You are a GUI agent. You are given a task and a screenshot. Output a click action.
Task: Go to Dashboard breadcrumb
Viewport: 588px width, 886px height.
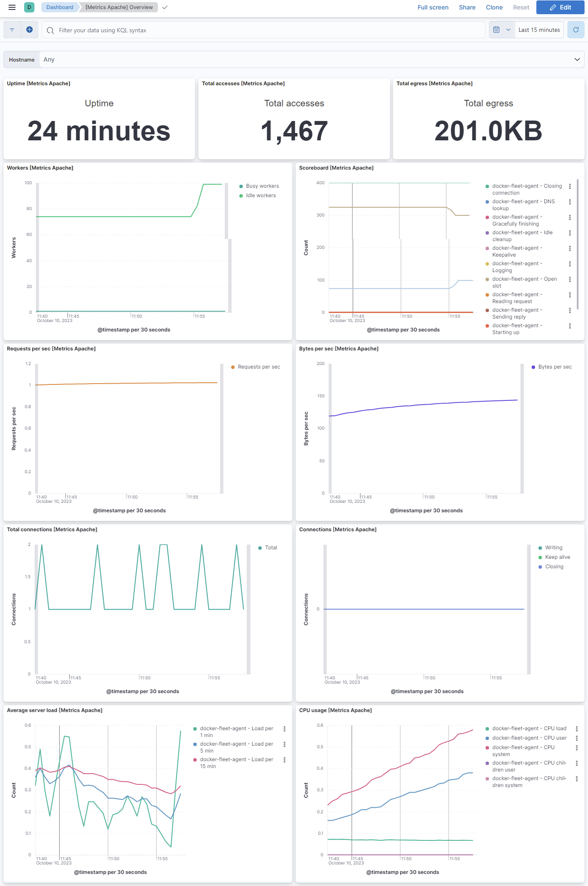click(60, 7)
